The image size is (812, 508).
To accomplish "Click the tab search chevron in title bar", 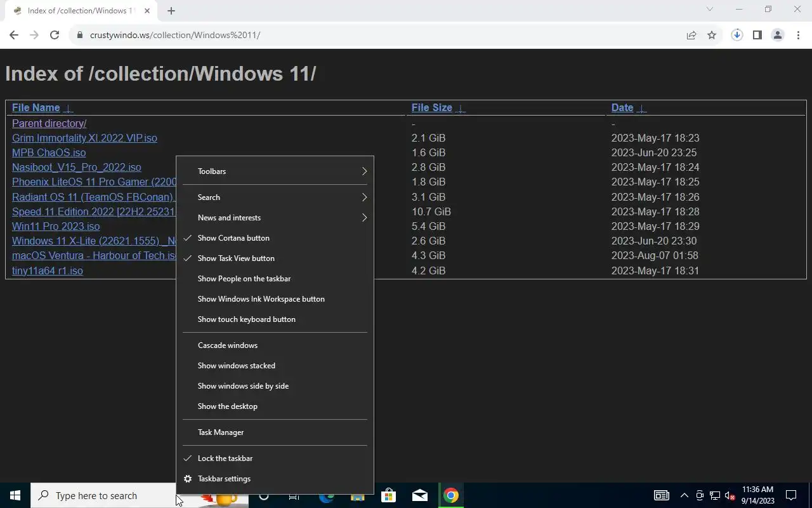I will click(x=710, y=10).
